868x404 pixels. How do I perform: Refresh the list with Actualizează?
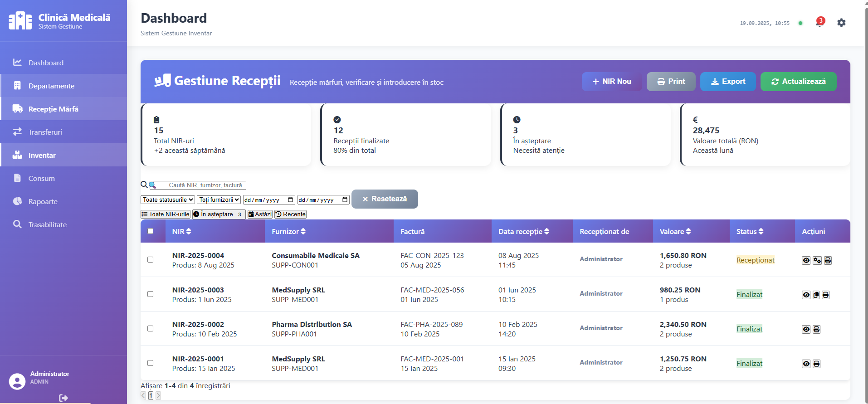(799, 82)
